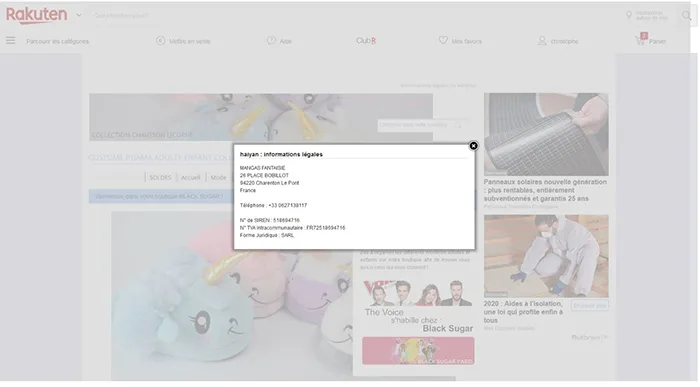Open the Aide link
The height and width of the screenshot is (387, 700).
(286, 41)
